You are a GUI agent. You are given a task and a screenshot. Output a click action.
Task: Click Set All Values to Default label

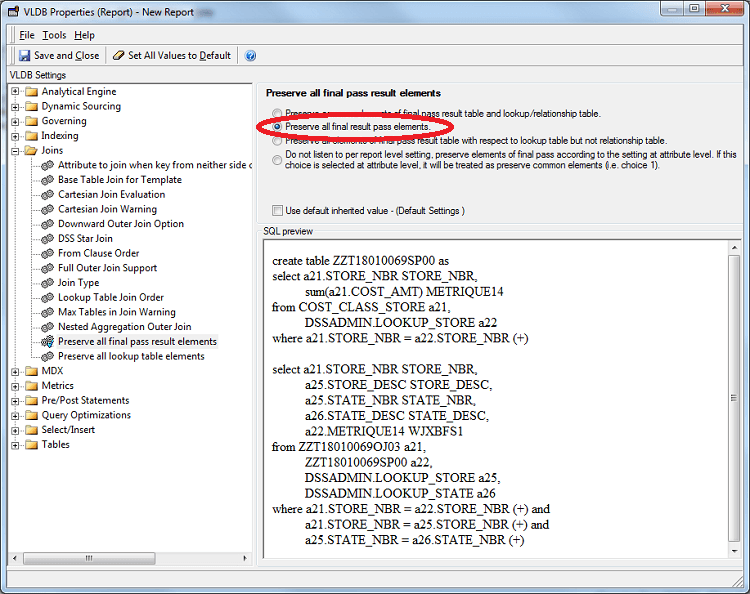coord(179,56)
